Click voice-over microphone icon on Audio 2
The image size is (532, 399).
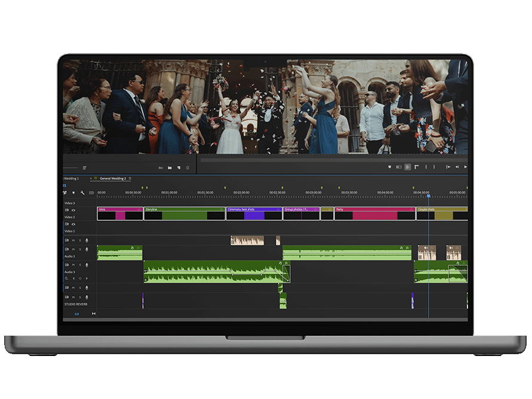click(x=87, y=249)
